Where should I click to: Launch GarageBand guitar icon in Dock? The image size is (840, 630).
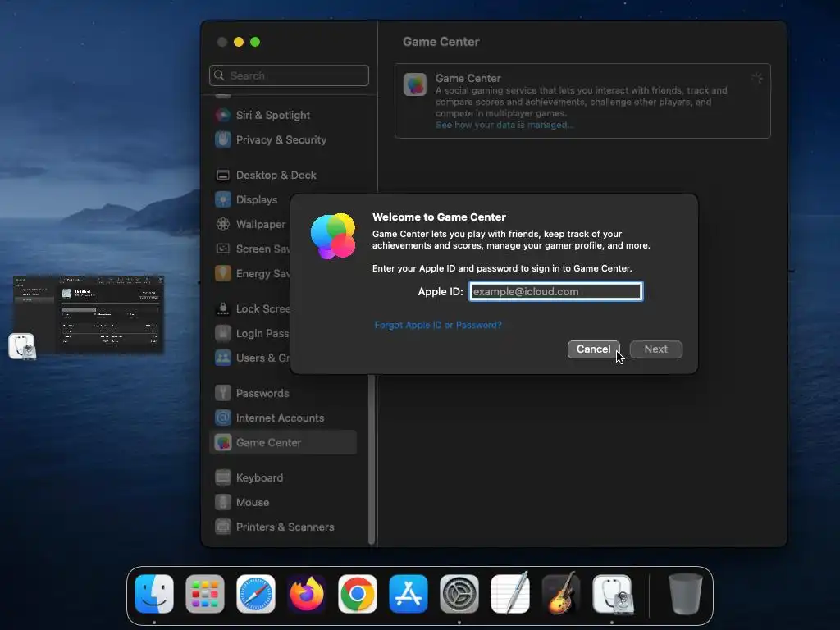[x=561, y=594]
